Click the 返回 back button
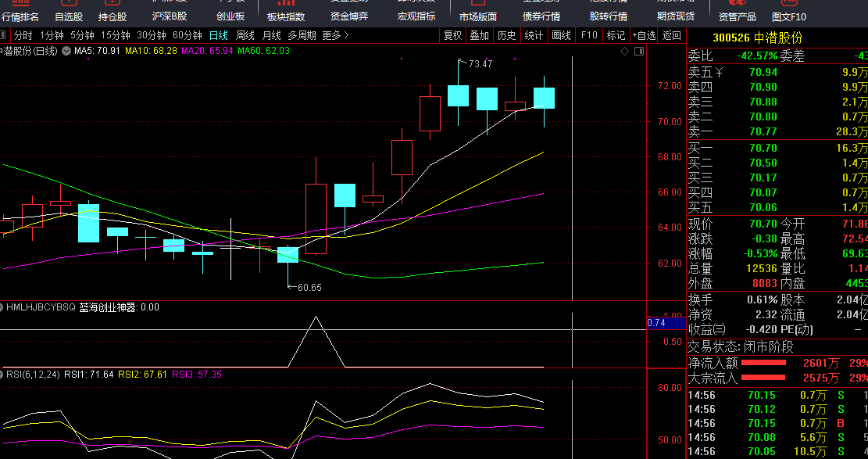This screenshot has width=868, height=459. 672,35
